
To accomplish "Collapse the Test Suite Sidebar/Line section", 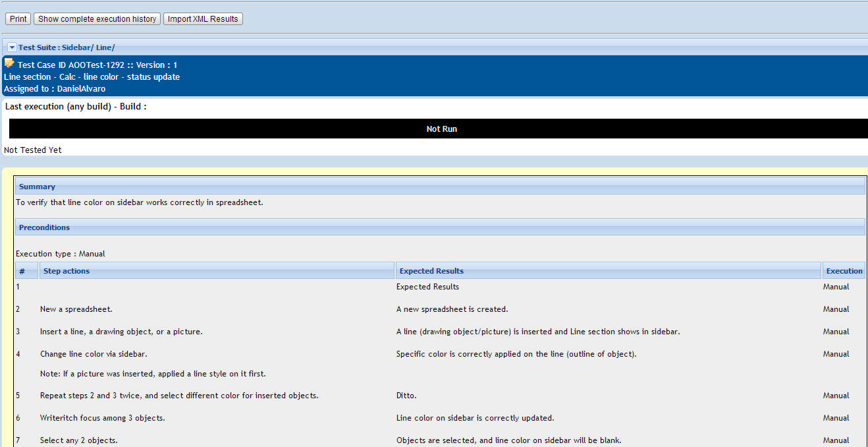I will tap(12, 47).
